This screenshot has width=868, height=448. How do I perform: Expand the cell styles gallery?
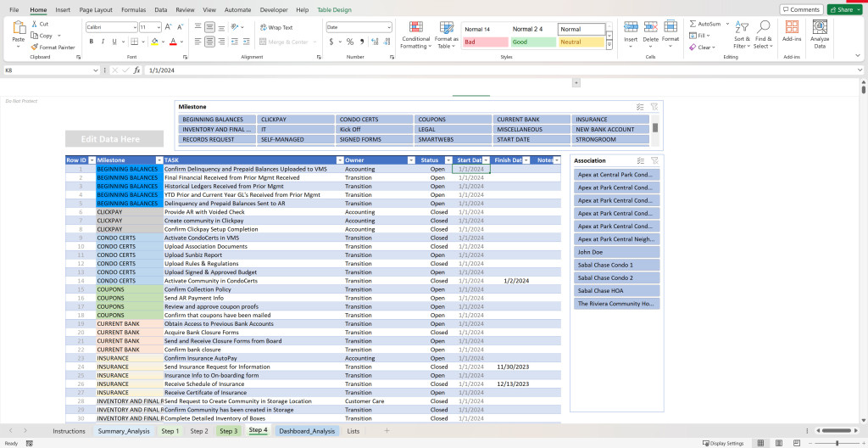[x=609, y=43]
